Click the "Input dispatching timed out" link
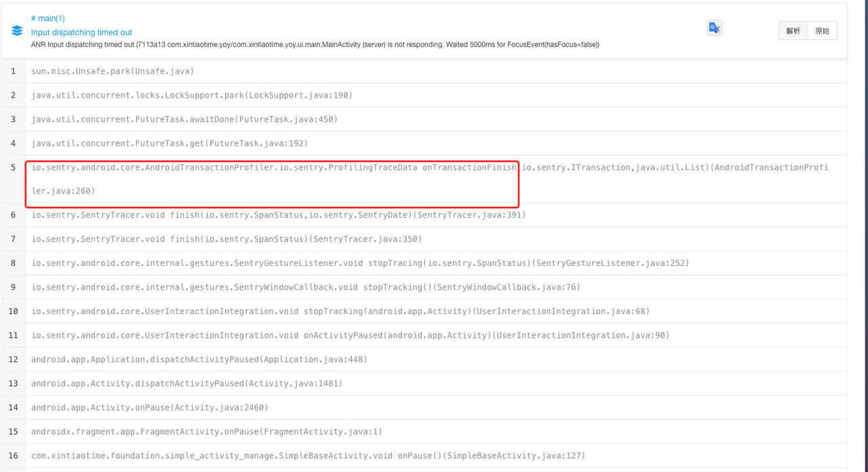Viewport: 868px width, 472px height. [x=81, y=32]
